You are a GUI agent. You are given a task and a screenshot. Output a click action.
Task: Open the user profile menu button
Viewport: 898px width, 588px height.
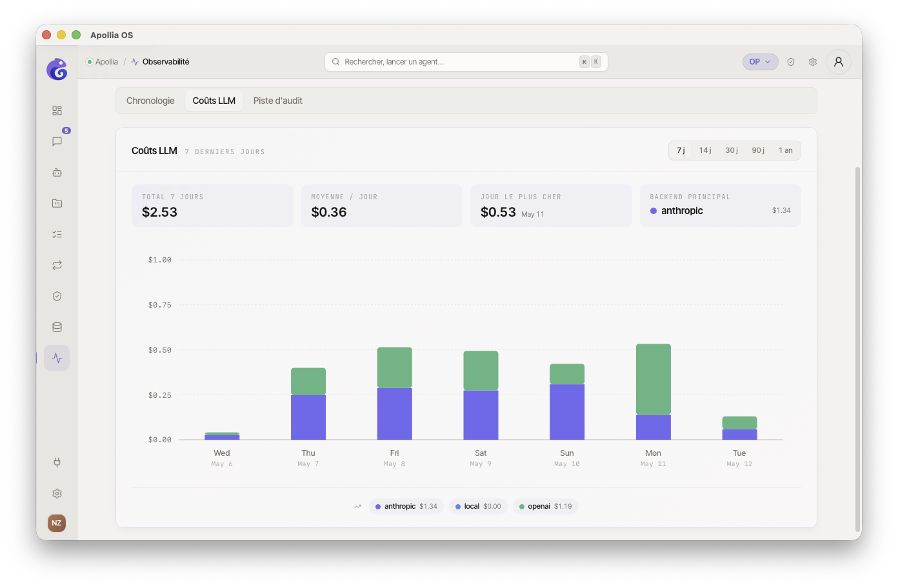pyautogui.click(x=839, y=62)
